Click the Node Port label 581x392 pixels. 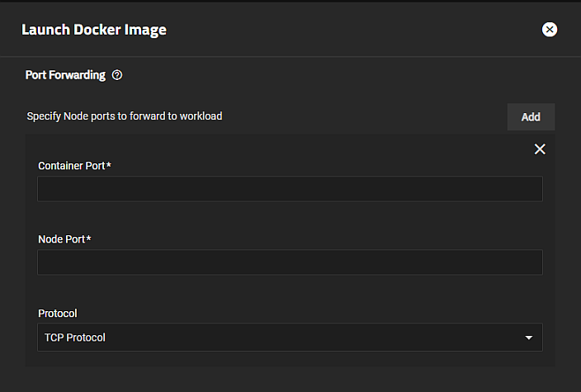click(64, 239)
